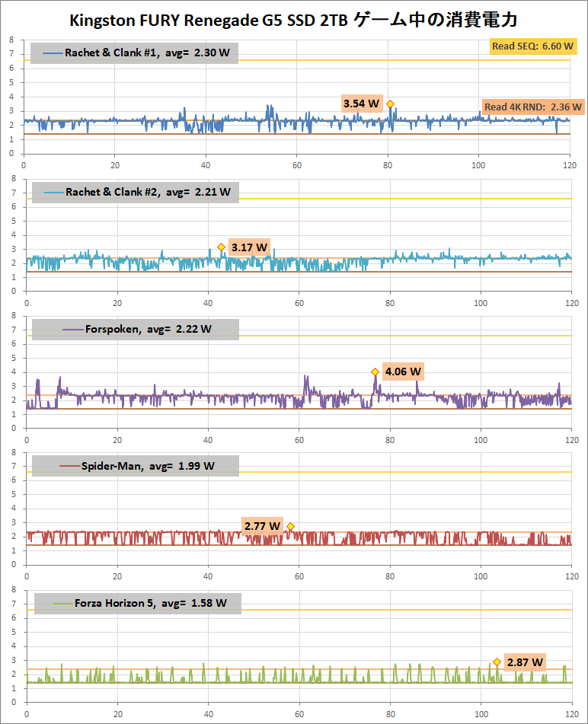Click the Read 4K RND: 2.36 W label
The image size is (588, 724).
point(532,107)
